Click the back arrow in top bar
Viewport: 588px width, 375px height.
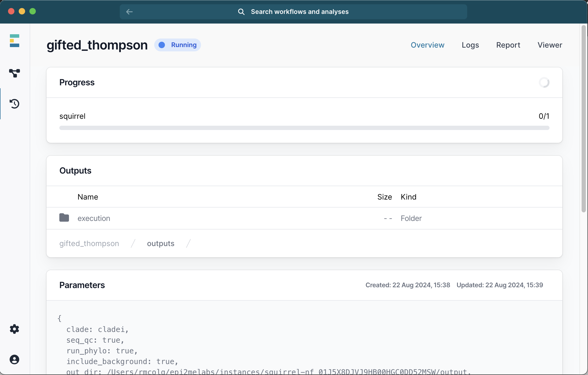129,12
